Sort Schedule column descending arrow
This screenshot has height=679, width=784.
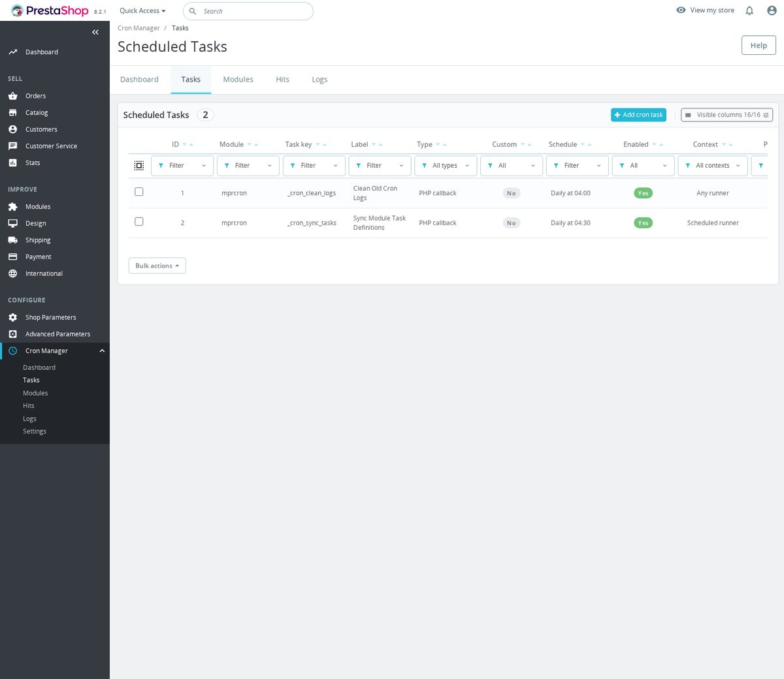583,145
